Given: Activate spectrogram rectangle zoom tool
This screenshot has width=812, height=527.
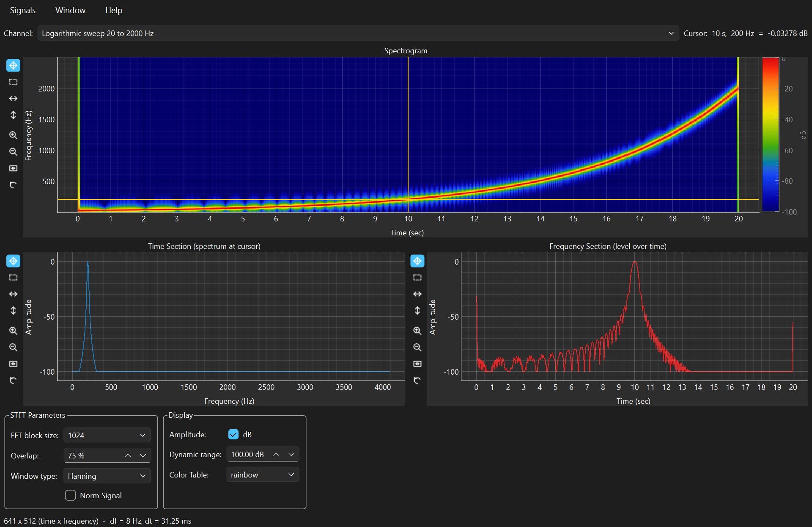Looking at the screenshot, I should (13, 82).
